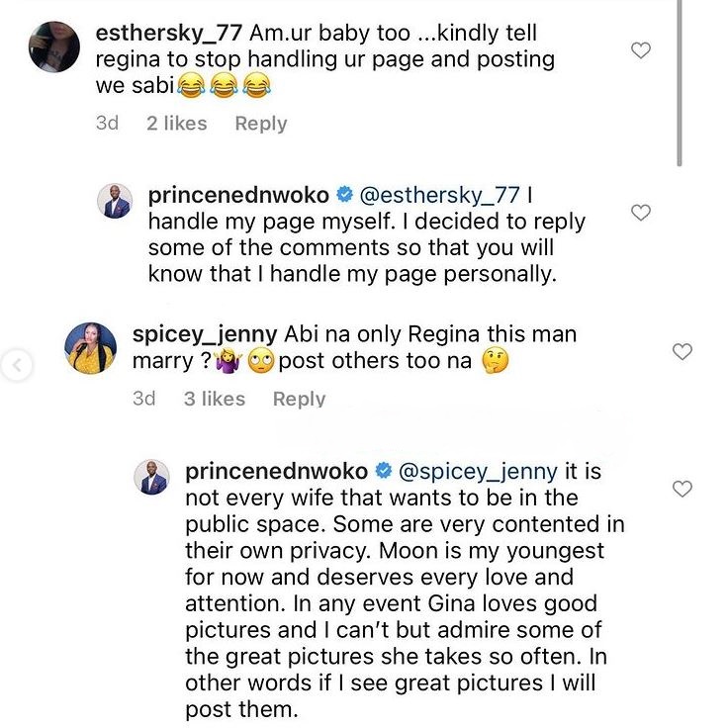The height and width of the screenshot is (728, 728).
Task: Reply to spicey_jenny's comment
Action: (x=299, y=399)
